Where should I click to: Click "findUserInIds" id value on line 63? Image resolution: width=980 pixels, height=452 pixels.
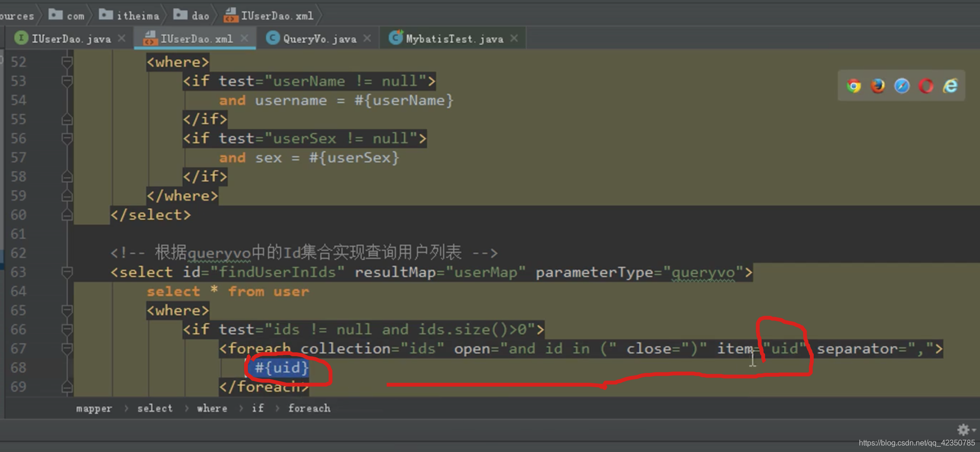coord(277,272)
